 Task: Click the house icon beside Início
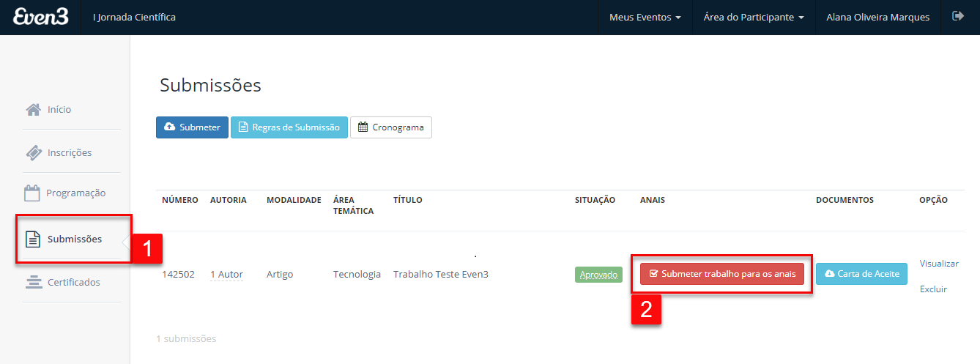pos(33,109)
